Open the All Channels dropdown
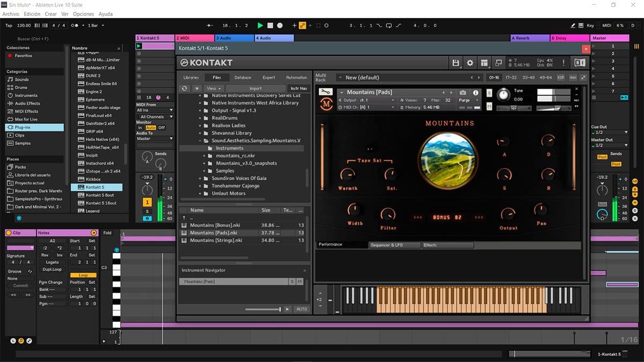The height and width of the screenshot is (362, 644). [x=155, y=117]
